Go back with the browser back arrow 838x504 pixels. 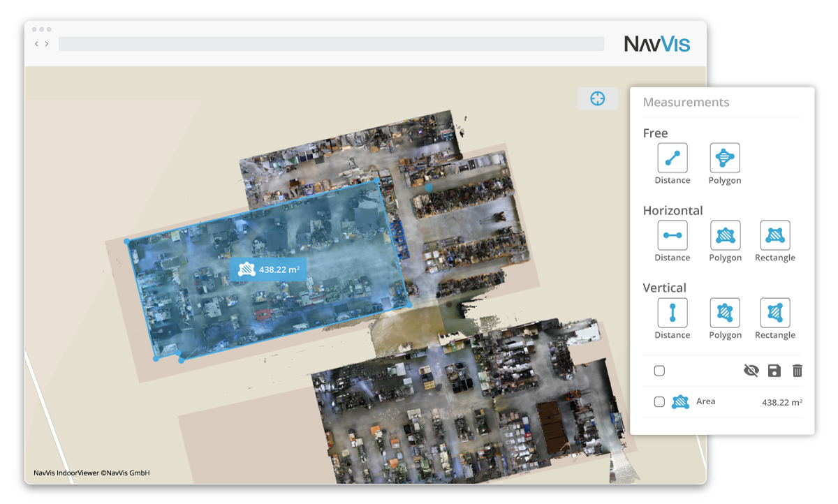pos(37,44)
